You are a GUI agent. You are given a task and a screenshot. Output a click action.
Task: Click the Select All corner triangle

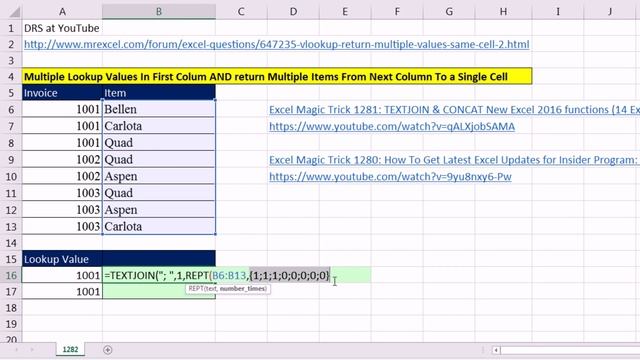coord(15,12)
